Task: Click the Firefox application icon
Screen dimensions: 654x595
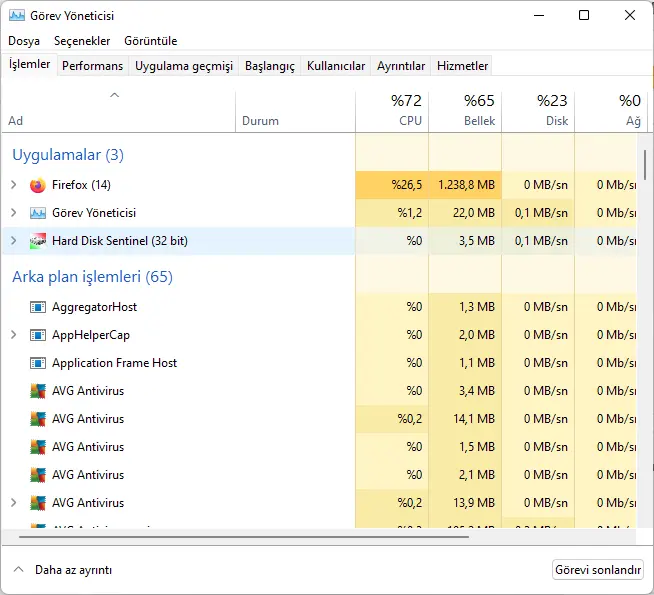Action: click(x=38, y=185)
